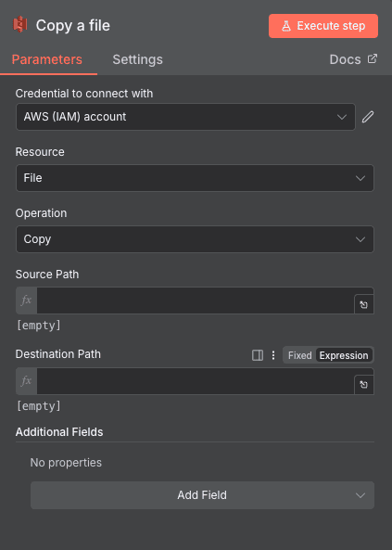Click the [empty] hint under Source Path
This screenshot has width=392, height=550.
(x=39, y=326)
